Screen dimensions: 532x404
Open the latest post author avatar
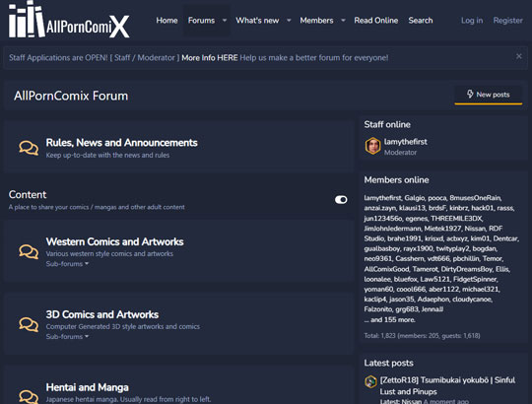[x=370, y=381]
